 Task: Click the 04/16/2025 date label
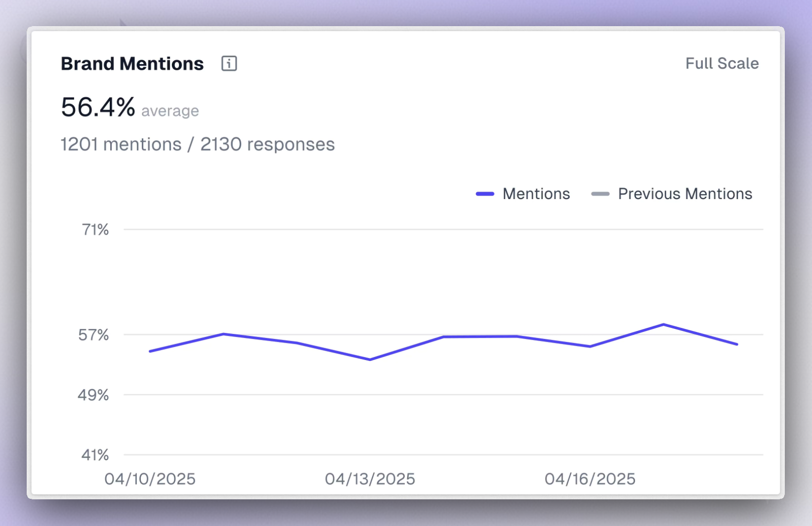coord(590,479)
